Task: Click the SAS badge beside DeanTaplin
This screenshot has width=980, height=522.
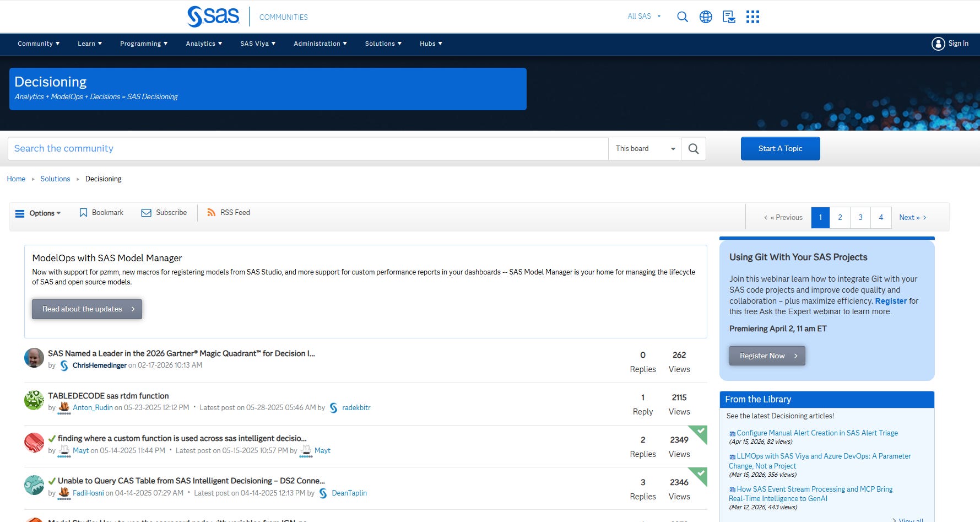Action: [323, 493]
